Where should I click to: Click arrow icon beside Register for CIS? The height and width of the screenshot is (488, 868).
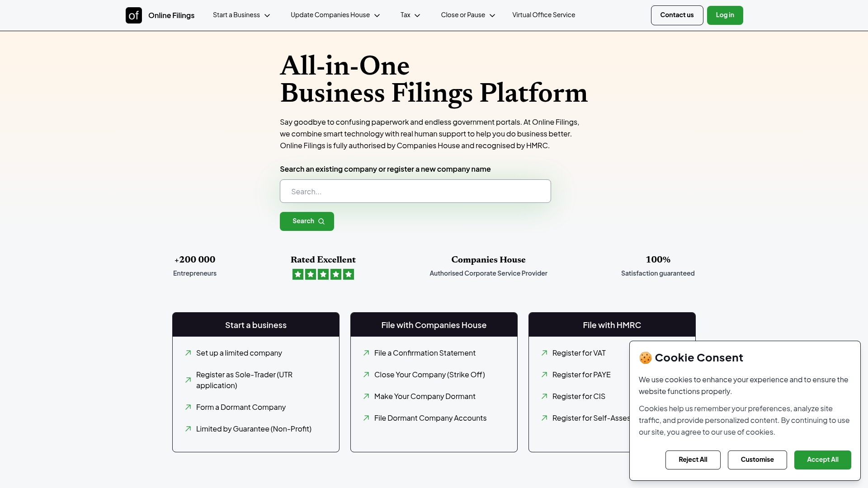pos(544,396)
